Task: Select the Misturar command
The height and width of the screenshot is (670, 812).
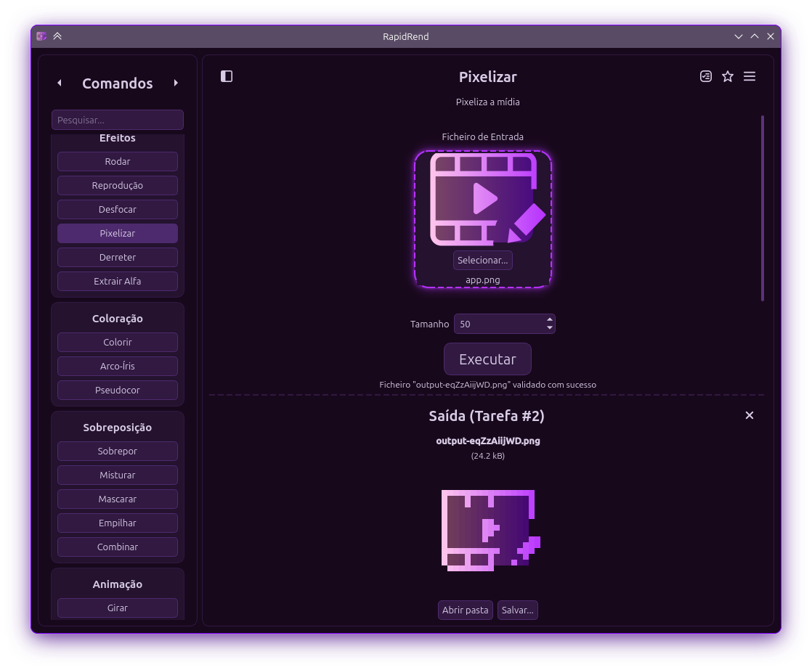Action: [118, 475]
